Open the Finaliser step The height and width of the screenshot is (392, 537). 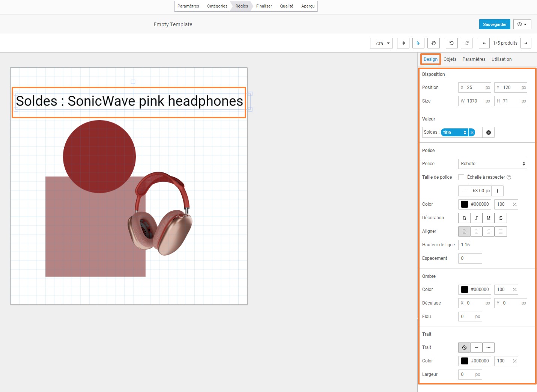(x=264, y=6)
